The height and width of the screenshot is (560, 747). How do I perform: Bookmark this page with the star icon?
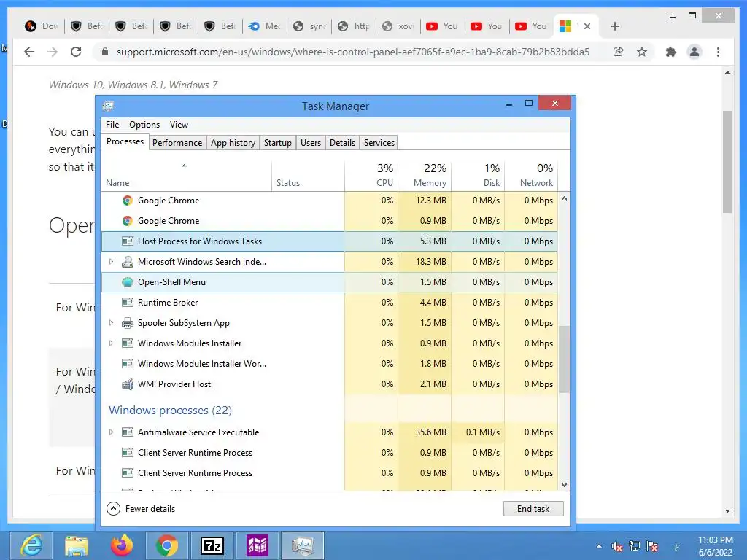642,52
